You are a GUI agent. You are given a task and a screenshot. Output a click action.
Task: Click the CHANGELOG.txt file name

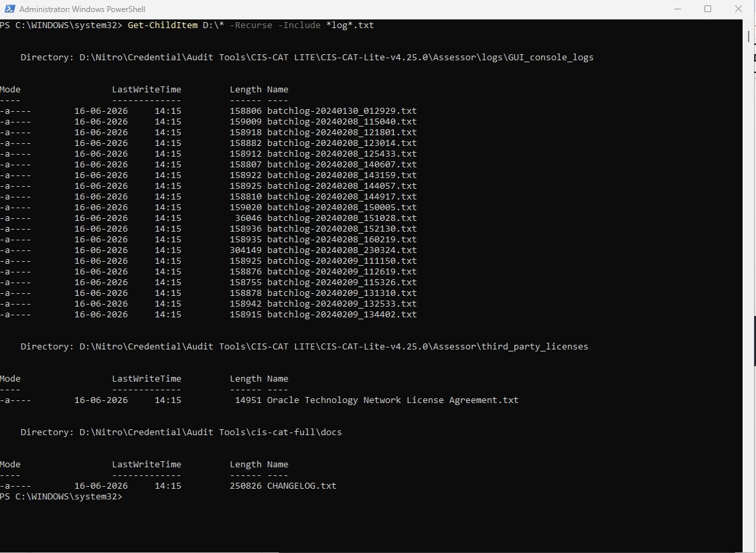tap(302, 486)
